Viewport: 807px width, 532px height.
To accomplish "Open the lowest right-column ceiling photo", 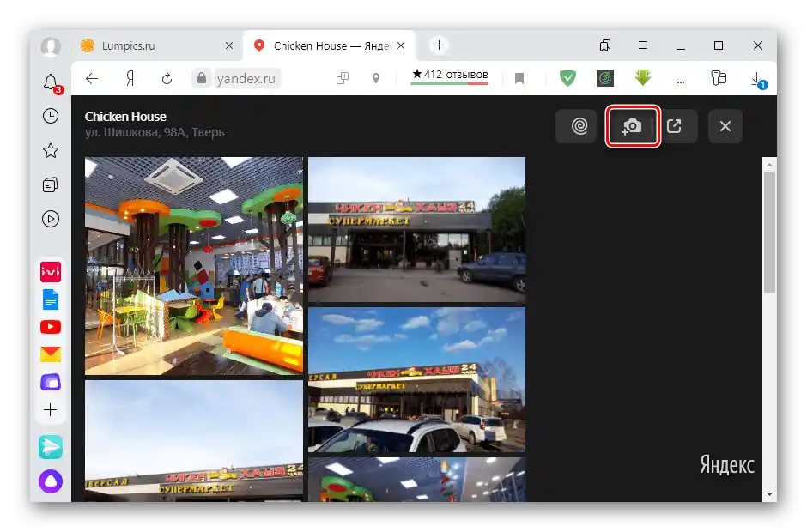I will coord(417,480).
